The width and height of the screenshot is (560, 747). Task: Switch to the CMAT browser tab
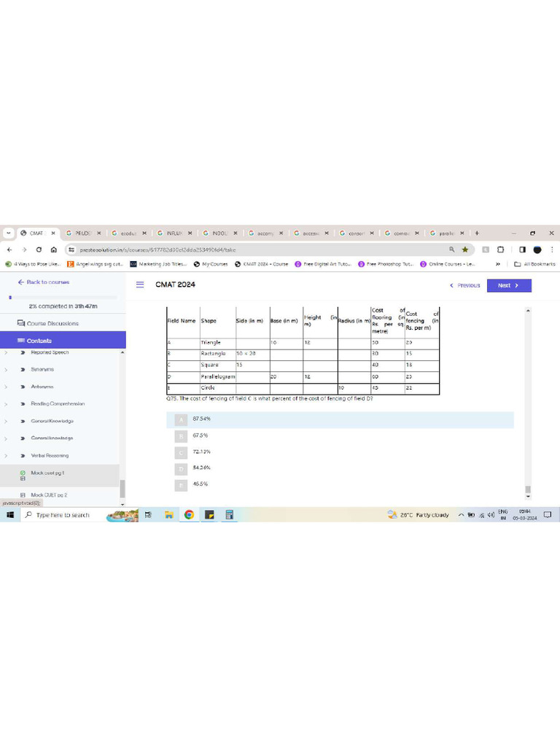click(37, 233)
